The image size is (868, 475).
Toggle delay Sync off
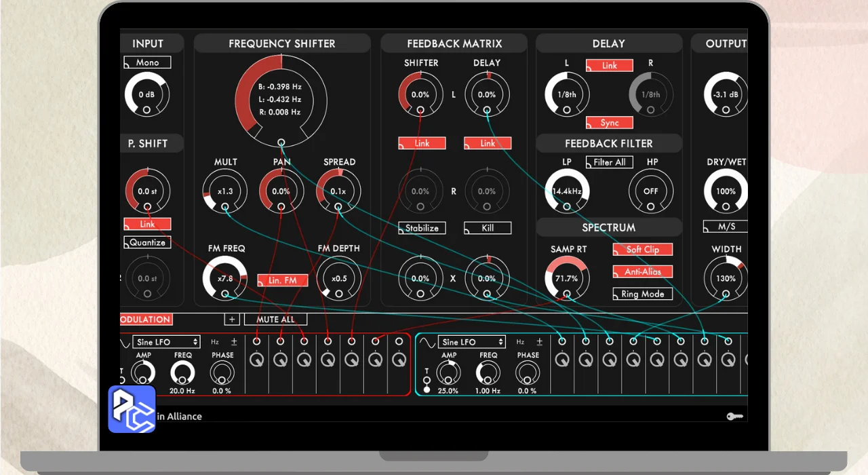(609, 123)
